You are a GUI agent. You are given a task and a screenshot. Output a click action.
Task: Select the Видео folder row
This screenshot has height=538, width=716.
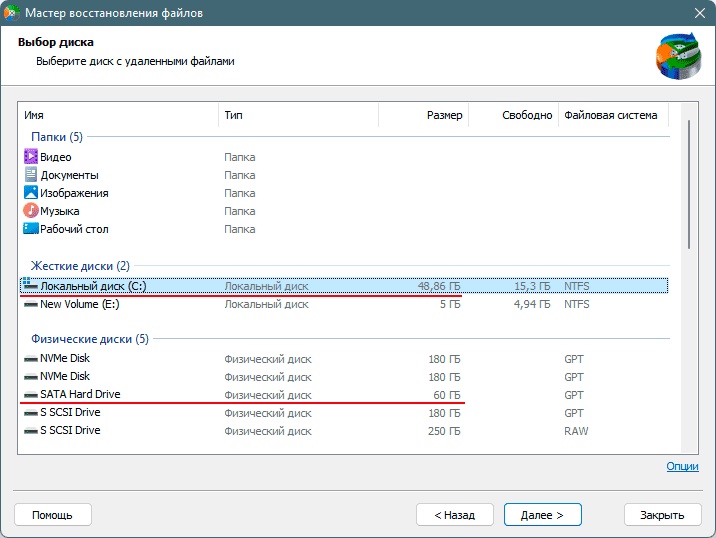(344, 157)
